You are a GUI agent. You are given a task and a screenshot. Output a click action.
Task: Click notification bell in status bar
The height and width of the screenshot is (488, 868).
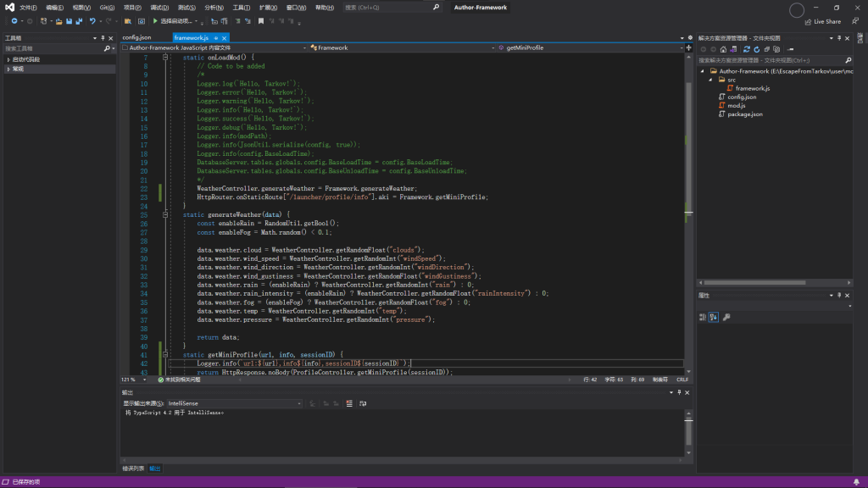pyautogui.click(x=856, y=482)
